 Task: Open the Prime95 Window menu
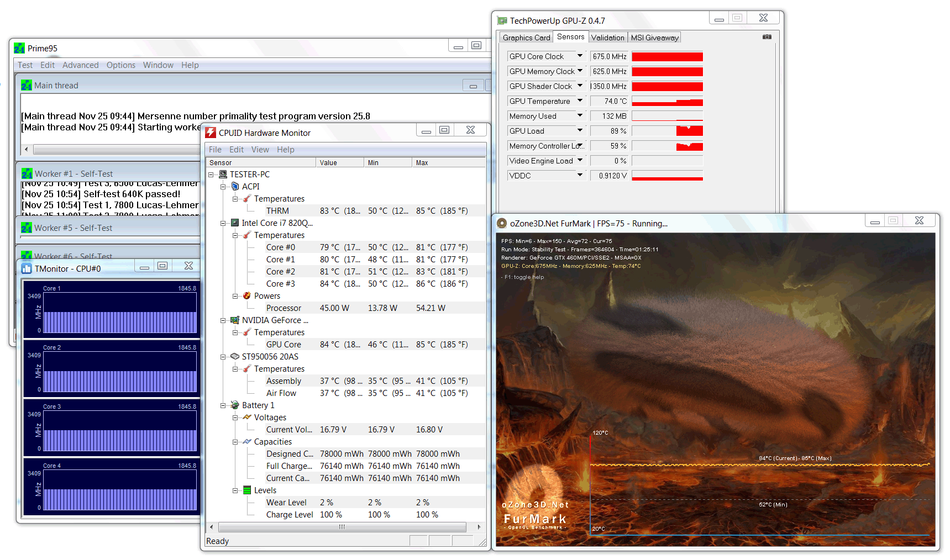click(158, 65)
